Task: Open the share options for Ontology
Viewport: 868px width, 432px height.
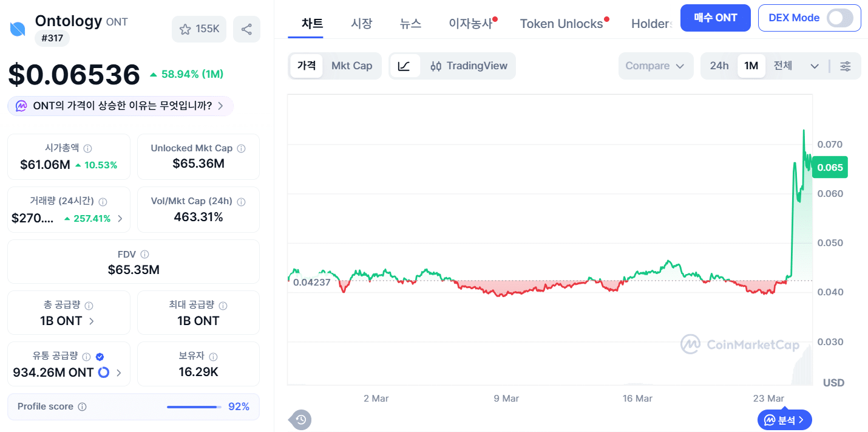Action: point(246,29)
